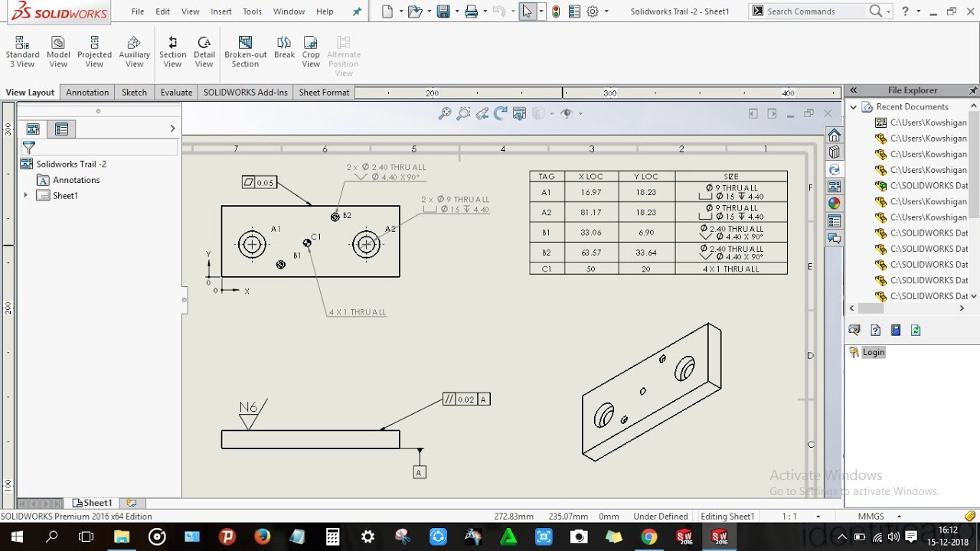The height and width of the screenshot is (551, 980).
Task: Open View Palette pane icon
Action: (x=835, y=186)
